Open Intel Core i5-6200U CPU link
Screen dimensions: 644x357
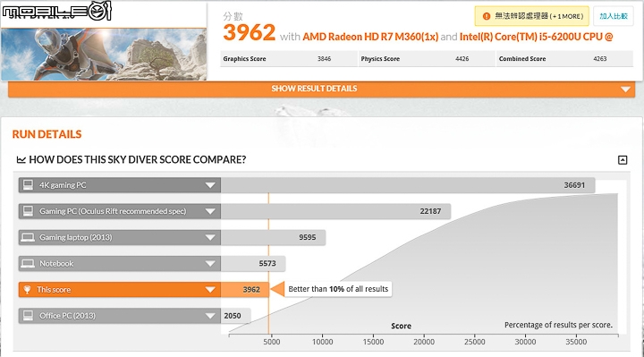536,37
